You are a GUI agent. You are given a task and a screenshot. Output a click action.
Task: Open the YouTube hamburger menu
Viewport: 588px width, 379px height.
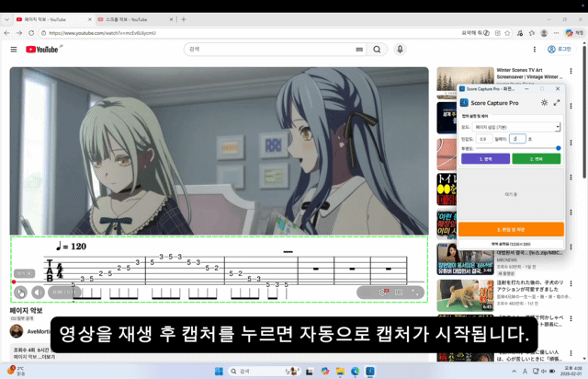point(14,49)
